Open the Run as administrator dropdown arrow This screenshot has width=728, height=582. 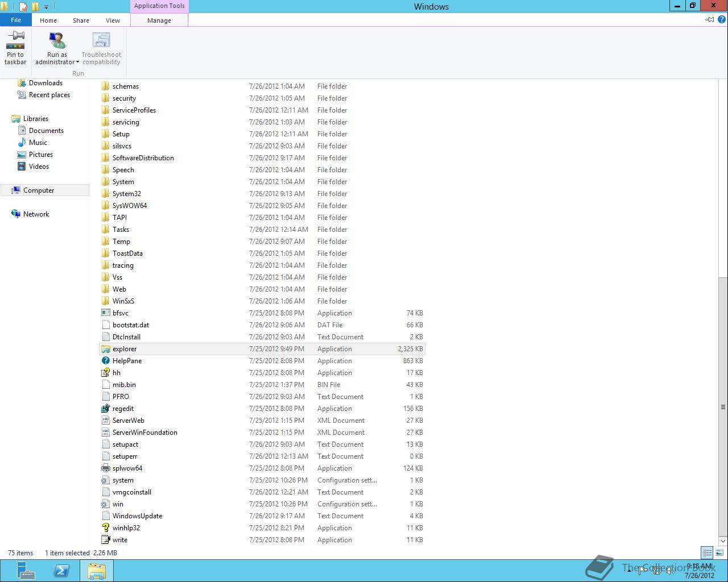coord(77,63)
